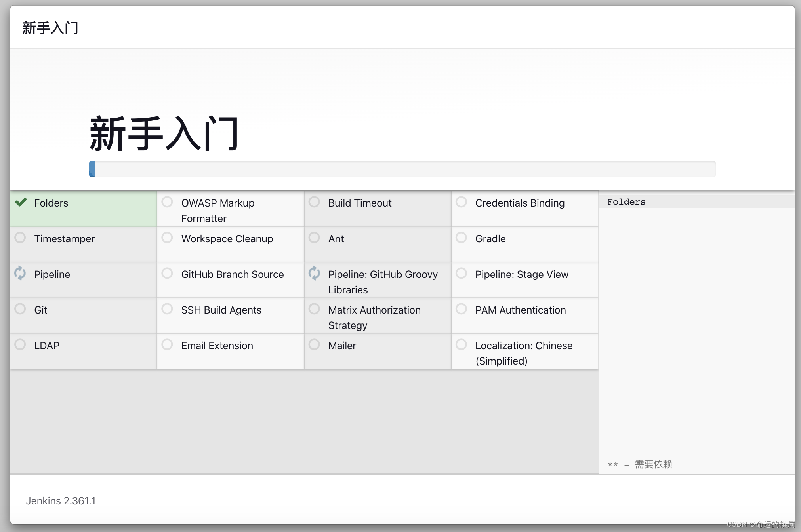Click the green checkmark beside Folders

click(x=21, y=202)
